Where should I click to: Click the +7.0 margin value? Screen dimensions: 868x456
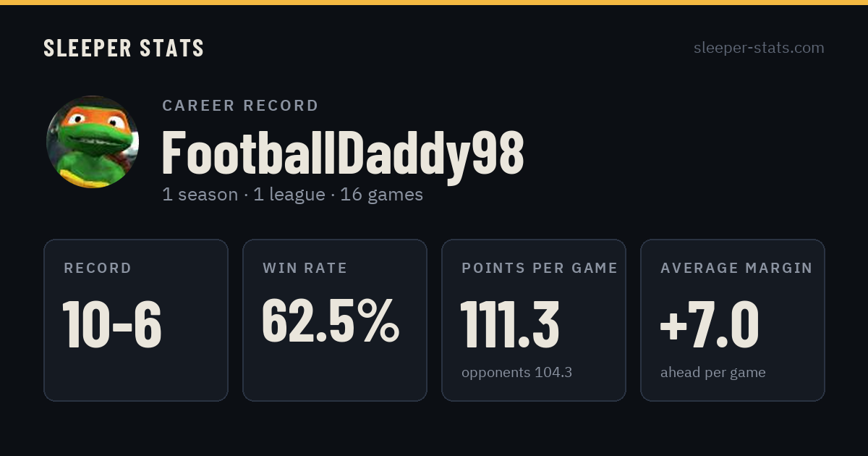(x=710, y=324)
